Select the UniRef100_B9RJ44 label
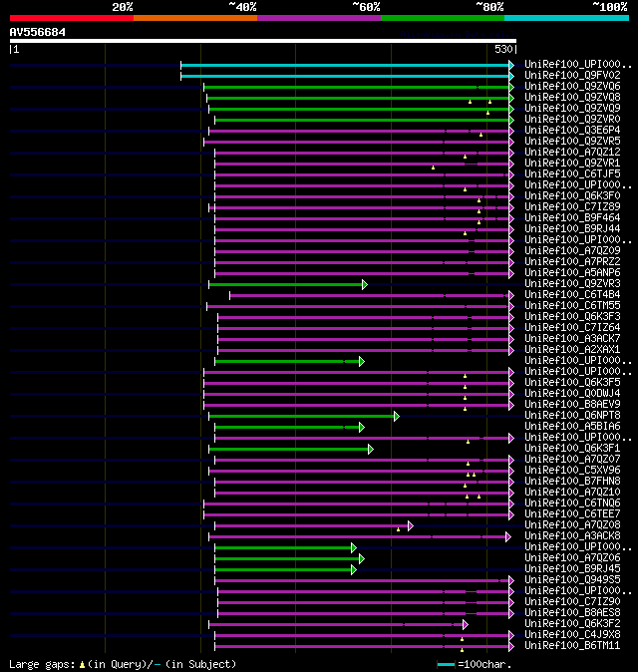638x672 pixels. point(572,229)
